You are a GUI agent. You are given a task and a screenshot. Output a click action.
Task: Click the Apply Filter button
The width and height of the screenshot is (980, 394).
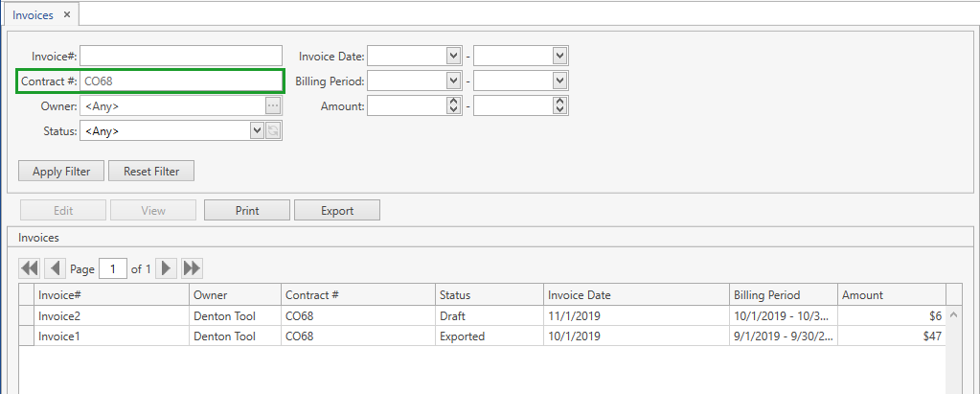(x=61, y=172)
